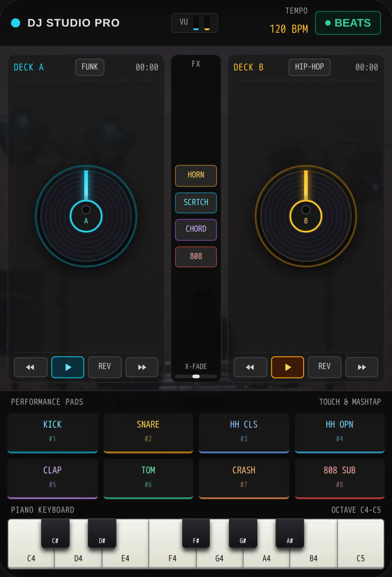Play the C# black key
Screen dimensions: 392x577
pos(55,533)
